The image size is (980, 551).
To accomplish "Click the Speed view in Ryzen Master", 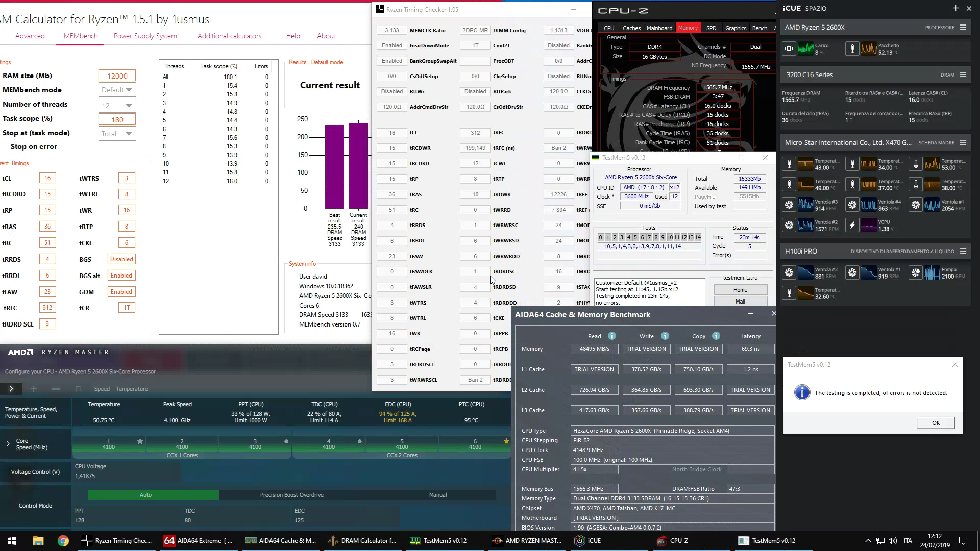I will [x=102, y=389].
